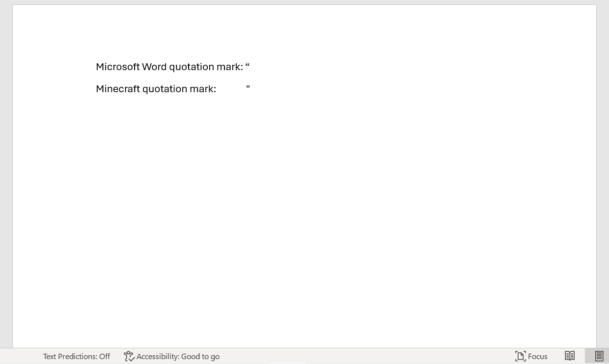Image resolution: width=609 pixels, height=364 pixels.
Task: Open Focus mode from the status bar
Action: pos(531,356)
